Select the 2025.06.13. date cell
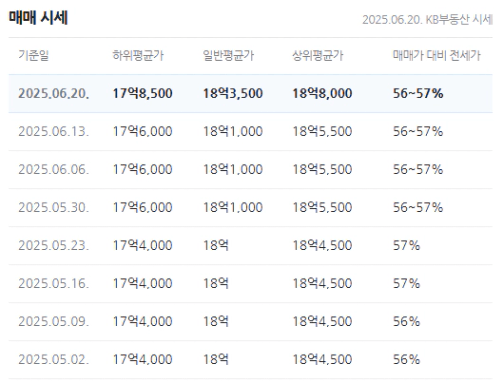The height and width of the screenshot is (383, 503). click(54, 131)
